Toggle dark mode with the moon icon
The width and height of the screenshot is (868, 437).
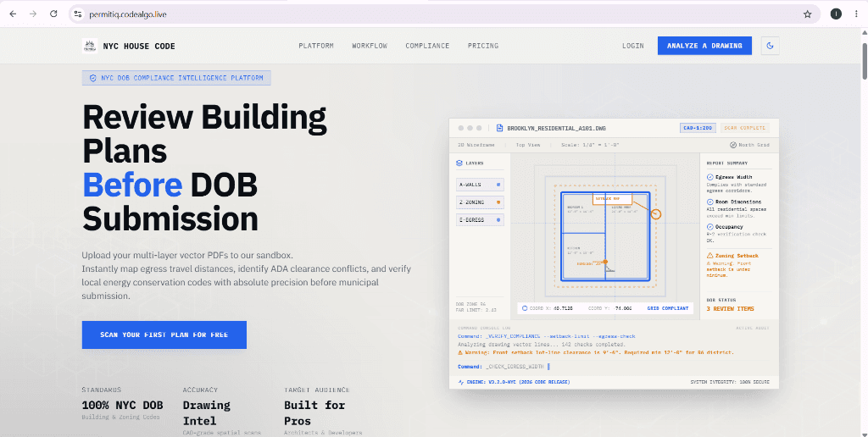pyautogui.click(x=770, y=46)
